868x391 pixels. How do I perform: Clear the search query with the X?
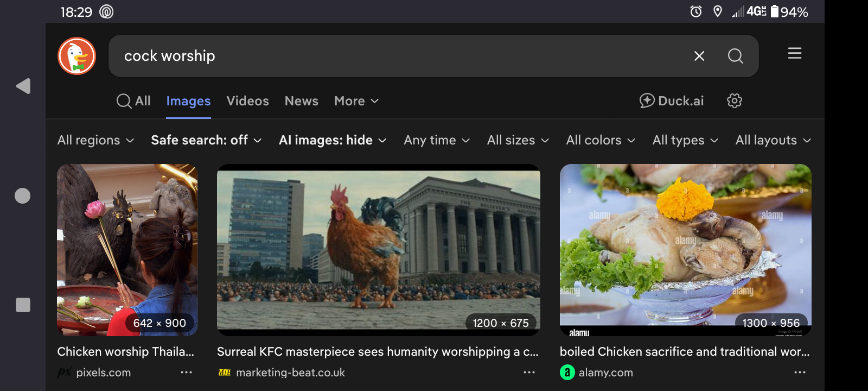coord(699,56)
